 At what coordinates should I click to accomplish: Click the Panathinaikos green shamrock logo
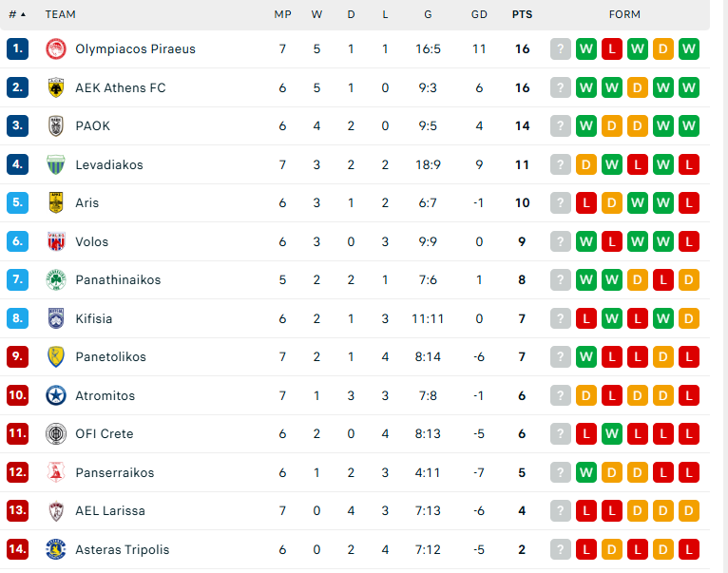(55, 280)
